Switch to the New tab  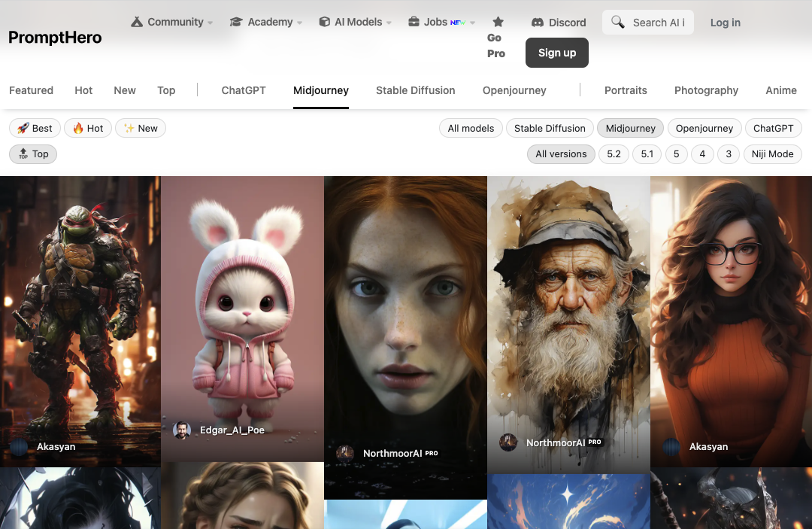pyautogui.click(x=125, y=90)
